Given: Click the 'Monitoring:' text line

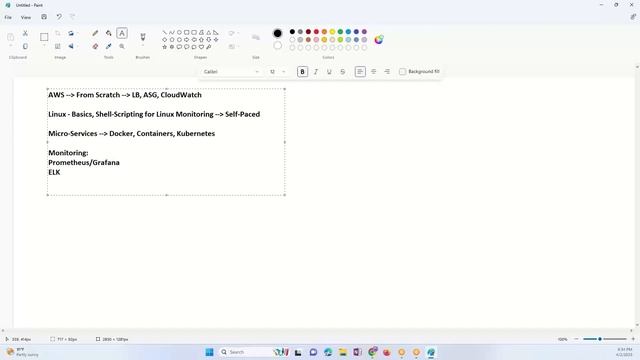Looking at the screenshot, I should [68, 153].
